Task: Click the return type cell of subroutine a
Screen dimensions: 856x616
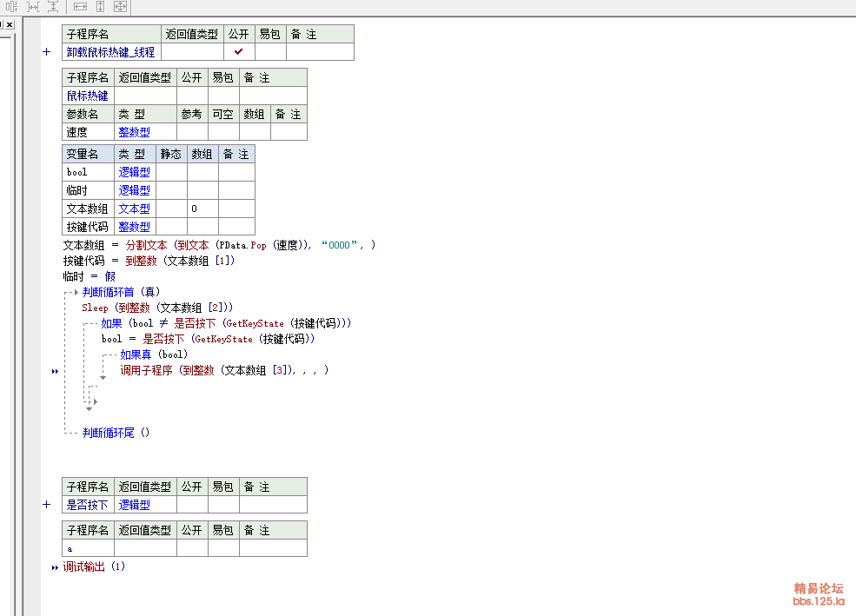Action: pyautogui.click(x=145, y=548)
